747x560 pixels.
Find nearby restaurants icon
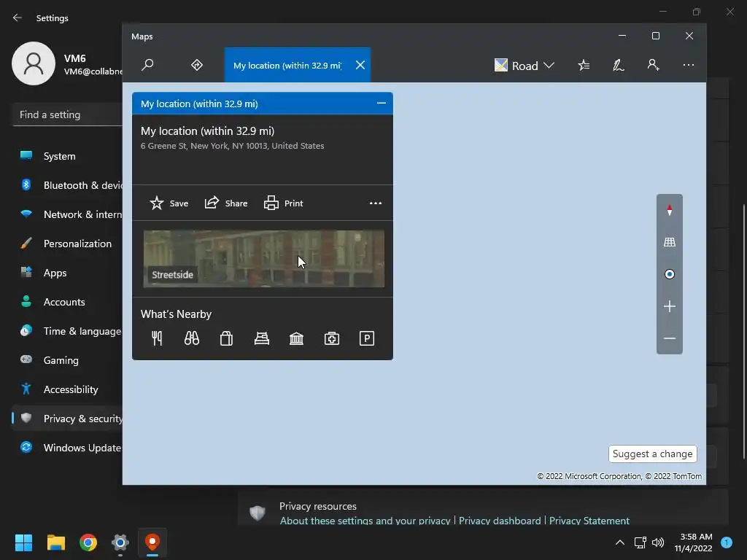[x=157, y=338]
